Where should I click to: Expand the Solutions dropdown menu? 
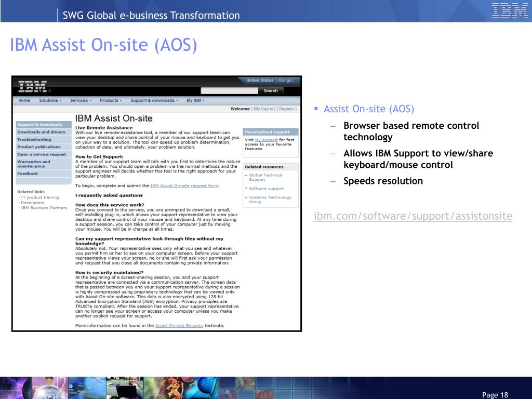click(50, 100)
